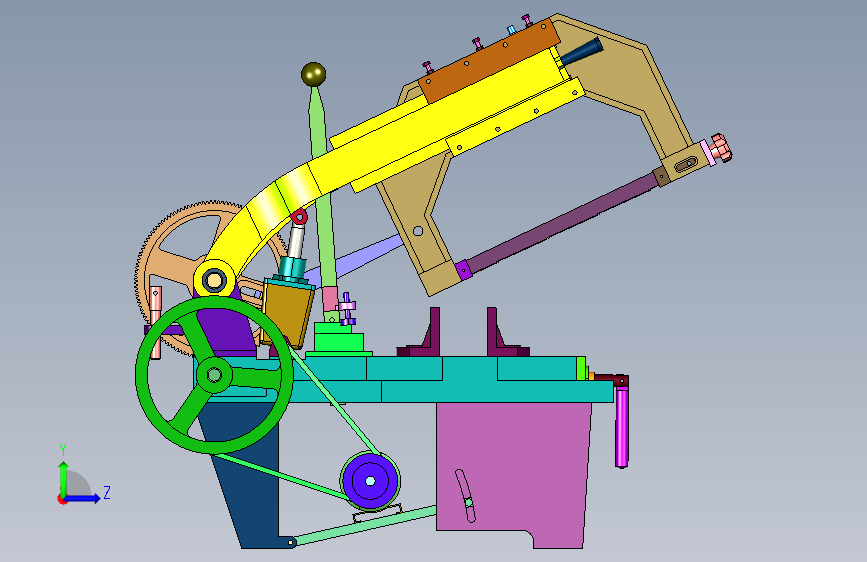The width and height of the screenshot is (867, 562).
Task: Click the red piston rod eyelet
Action: [x=299, y=217]
